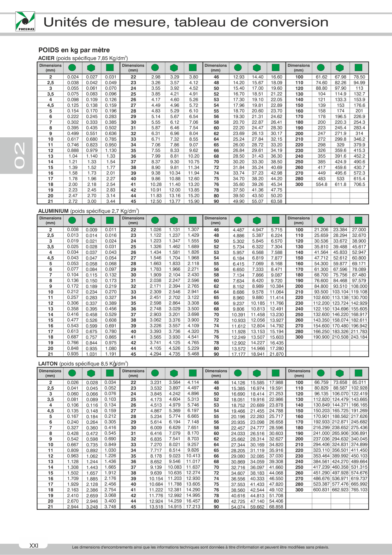Click '15.90' in ACIER row 45

click(193, 201)
